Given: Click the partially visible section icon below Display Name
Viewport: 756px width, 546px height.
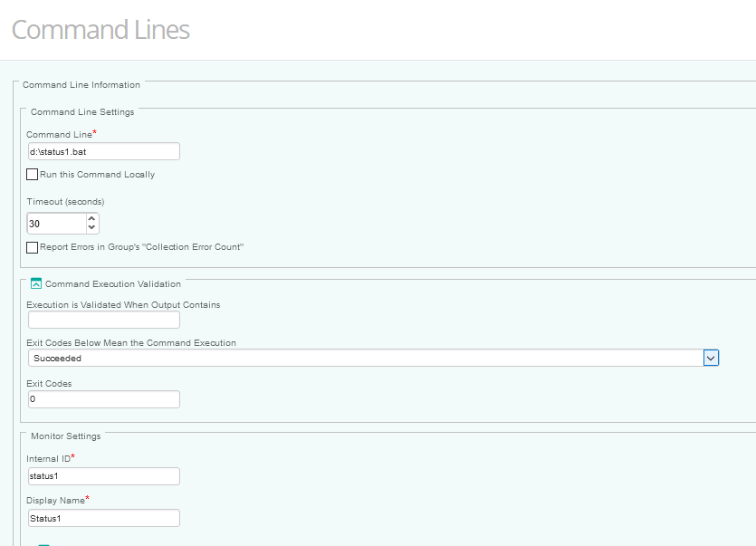Looking at the screenshot, I should click(43, 543).
